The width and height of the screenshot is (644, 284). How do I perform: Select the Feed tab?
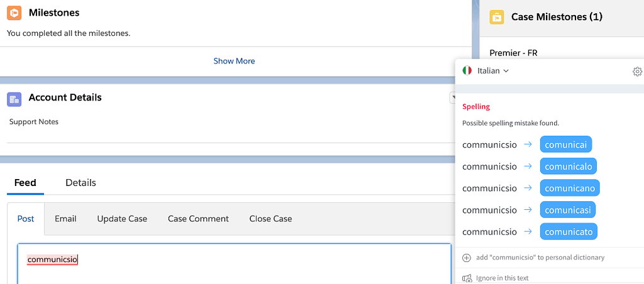click(25, 183)
